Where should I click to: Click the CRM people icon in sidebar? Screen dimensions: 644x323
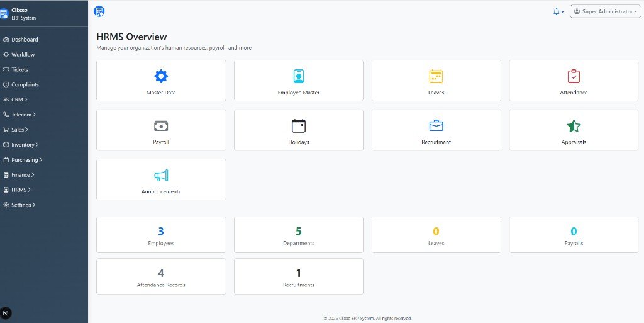tap(6, 99)
